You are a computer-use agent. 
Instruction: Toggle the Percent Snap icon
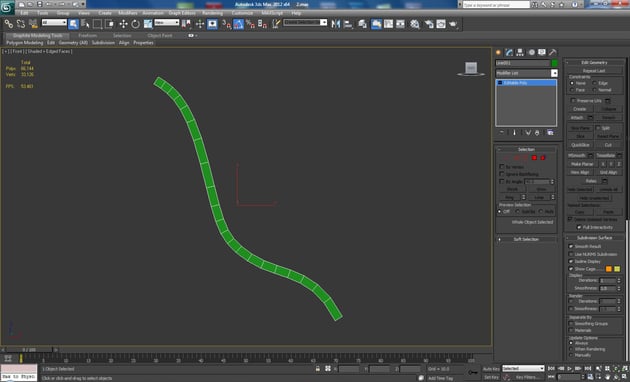pos(251,24)
